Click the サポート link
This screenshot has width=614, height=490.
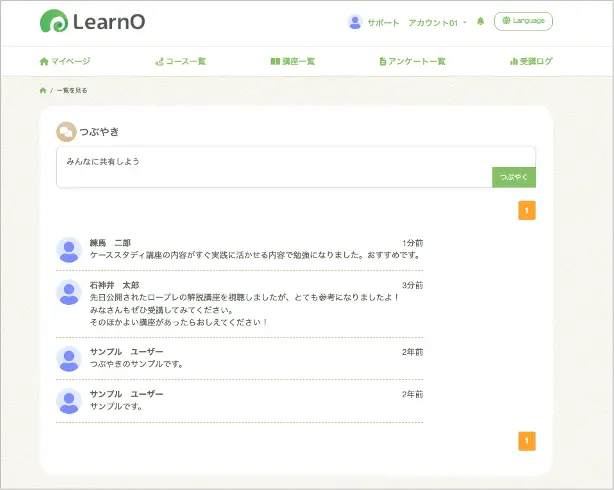coord(383,22)
